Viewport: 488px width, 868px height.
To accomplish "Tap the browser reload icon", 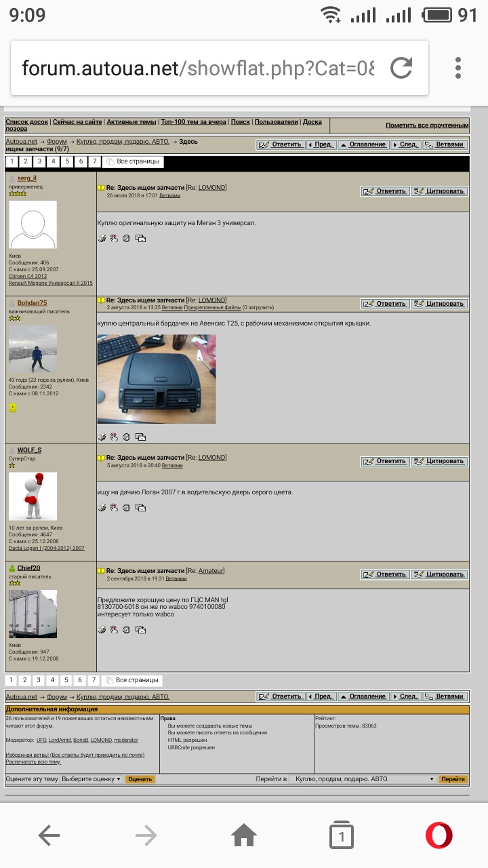I will [x=401, y=68].
